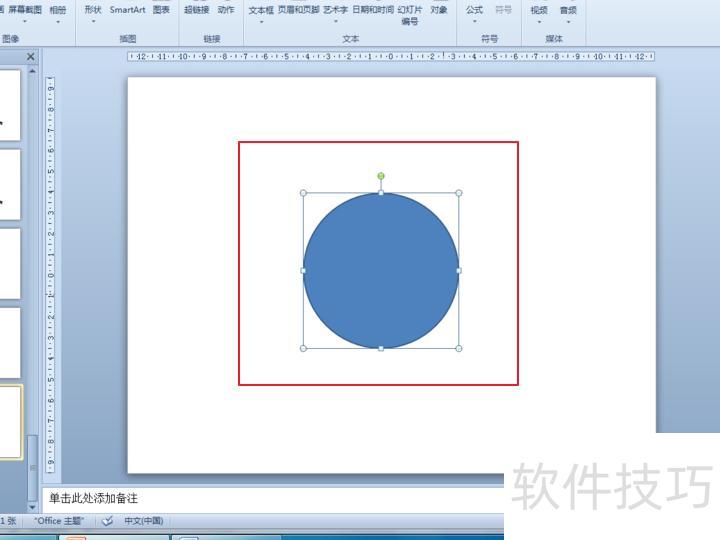Open 页眉和页脚 header and footer

pos(298,10)
